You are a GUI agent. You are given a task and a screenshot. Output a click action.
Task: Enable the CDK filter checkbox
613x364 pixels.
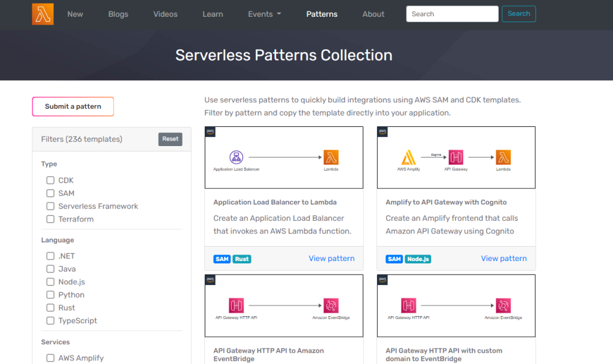50,180
